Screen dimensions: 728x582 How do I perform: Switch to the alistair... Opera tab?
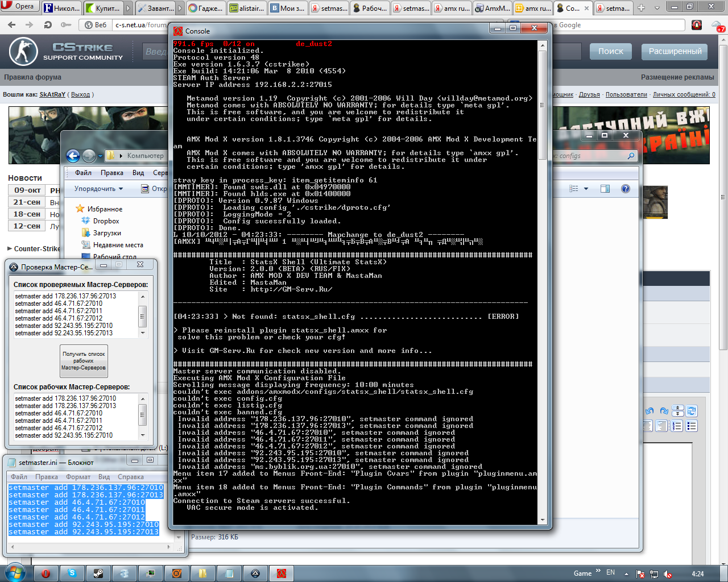(x=246, y=8)
